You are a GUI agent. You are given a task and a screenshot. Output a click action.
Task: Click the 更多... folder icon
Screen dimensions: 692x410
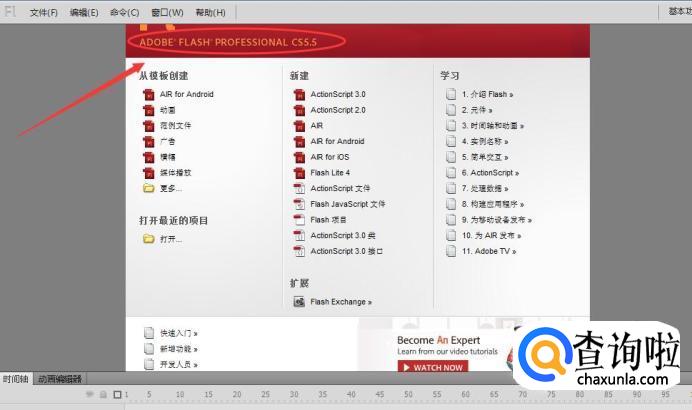pyautogui.click(x=149, y=188)
